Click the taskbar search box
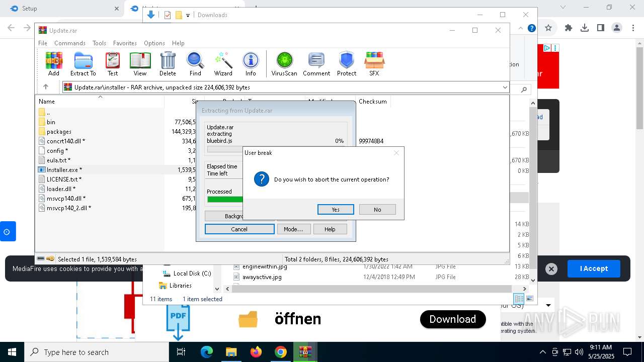Viewport: 644px width, 362px height. 96,352
